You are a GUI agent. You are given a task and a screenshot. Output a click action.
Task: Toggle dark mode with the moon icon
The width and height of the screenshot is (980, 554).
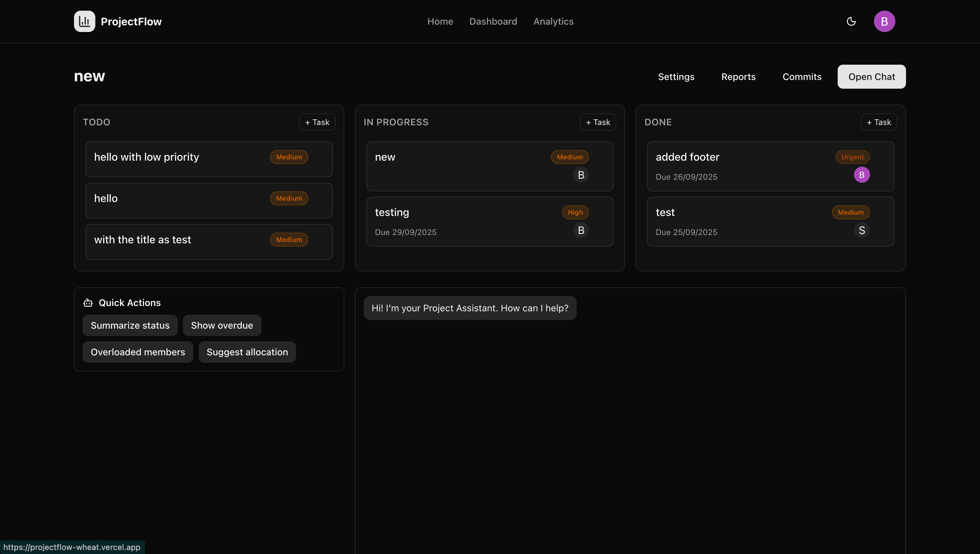(x=851, y=21)
